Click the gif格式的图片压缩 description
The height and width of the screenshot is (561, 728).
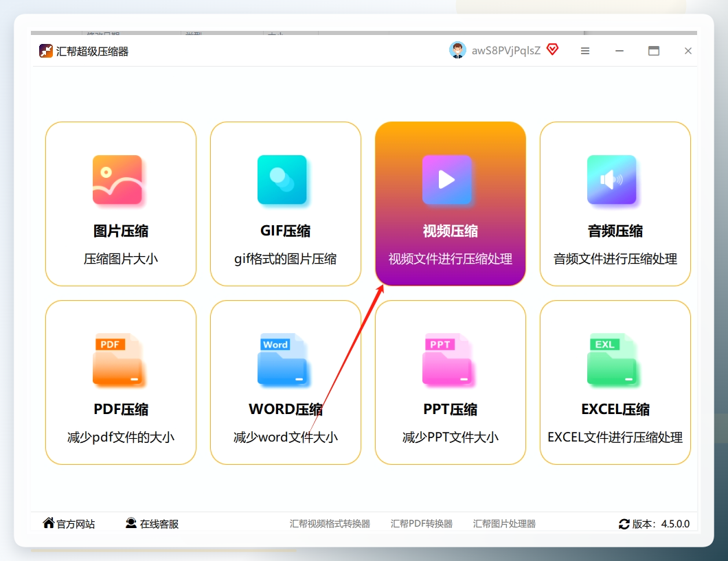coord(286,259)
